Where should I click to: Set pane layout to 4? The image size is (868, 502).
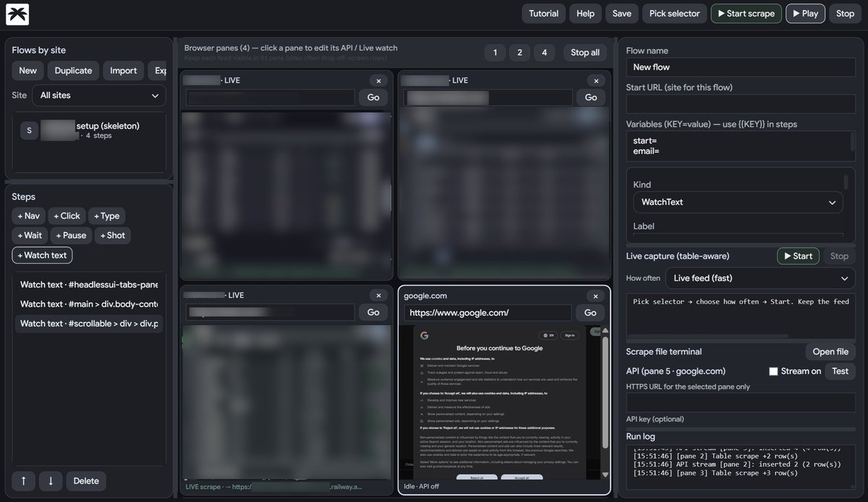coord(544,52)
